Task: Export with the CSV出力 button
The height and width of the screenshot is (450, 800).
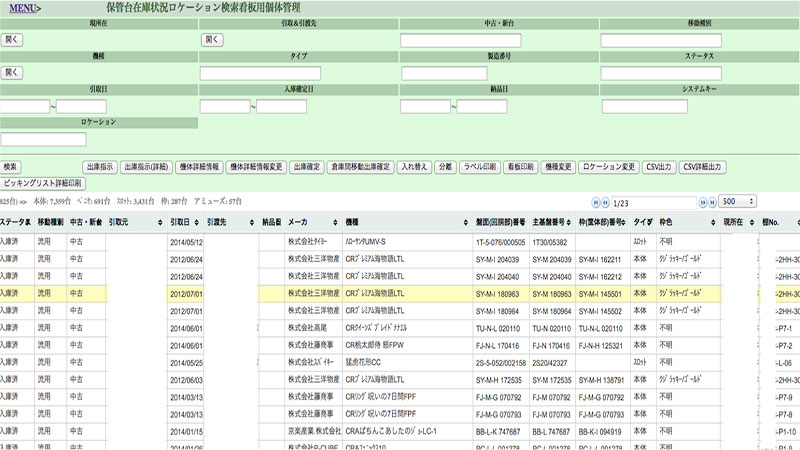Action: [x=659, y=167]
